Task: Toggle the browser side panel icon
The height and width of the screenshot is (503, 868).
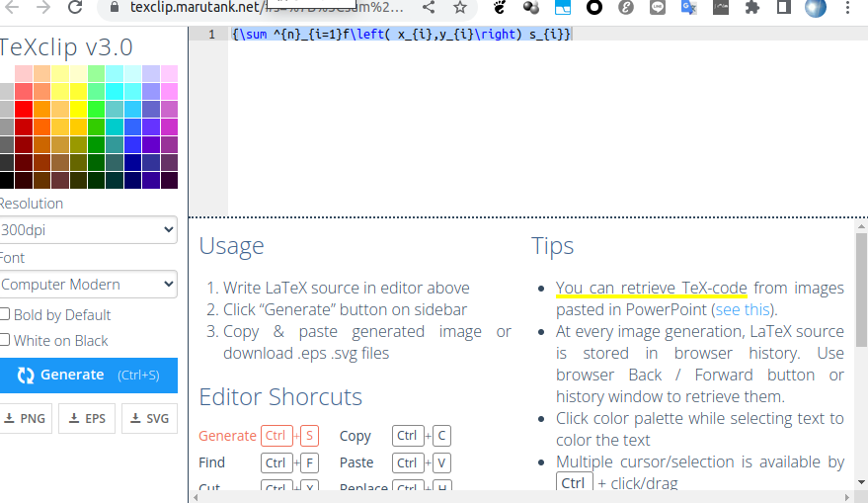Action: (x=783, y=7)
